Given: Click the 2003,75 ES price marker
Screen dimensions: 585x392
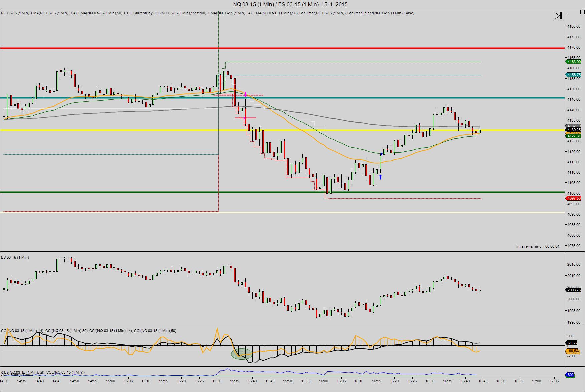Looking at the screenshot, I should pyautogui.click(x=574, y=290).
